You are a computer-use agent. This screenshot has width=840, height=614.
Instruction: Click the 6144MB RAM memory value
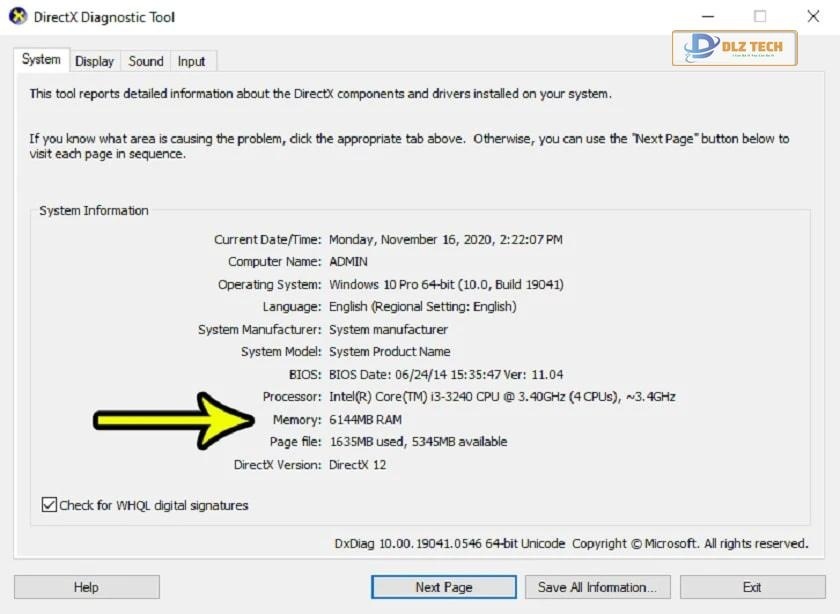point(365,420)
